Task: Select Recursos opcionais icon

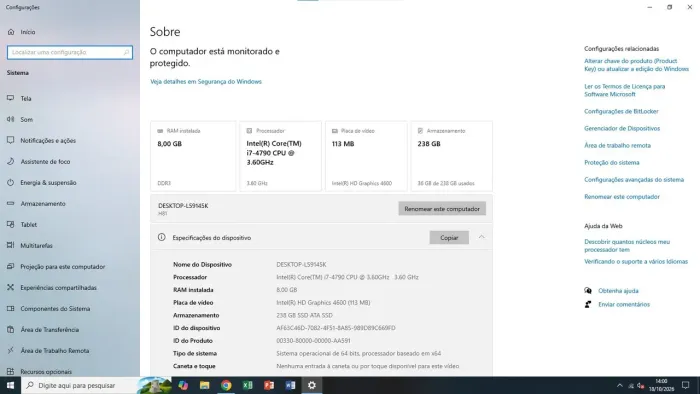Action: [x=11, y=371]
